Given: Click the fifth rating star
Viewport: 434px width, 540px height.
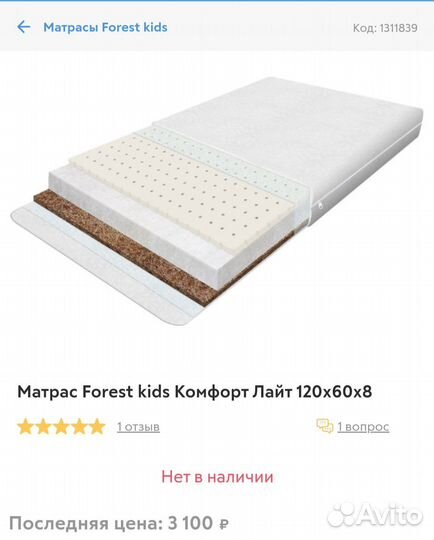Looking at the screenshot, I should coord(97,427).
